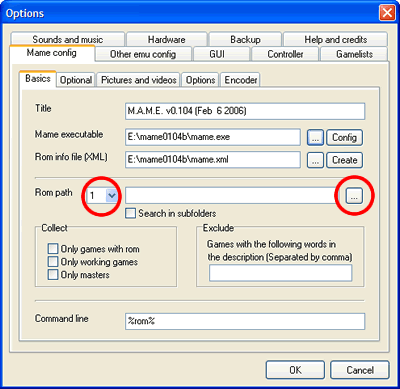Image resolution: width=400 pixels, height=389 pixels.
Task: Expand the Rom path number dropdown
Action: (x=112, y=196)
